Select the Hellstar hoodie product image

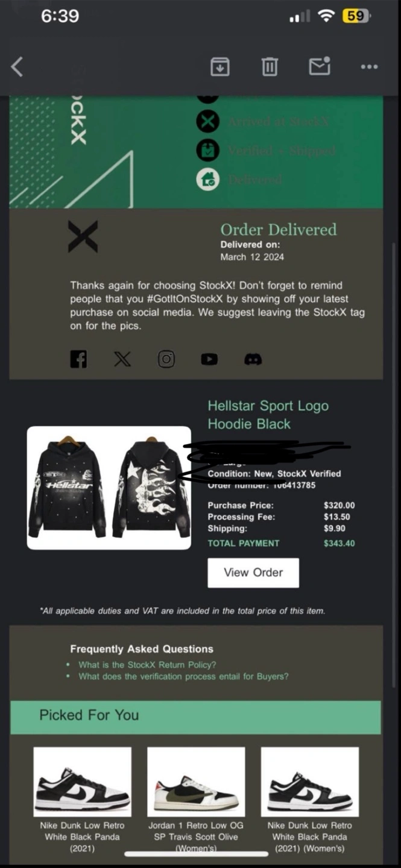coord(109,488)
